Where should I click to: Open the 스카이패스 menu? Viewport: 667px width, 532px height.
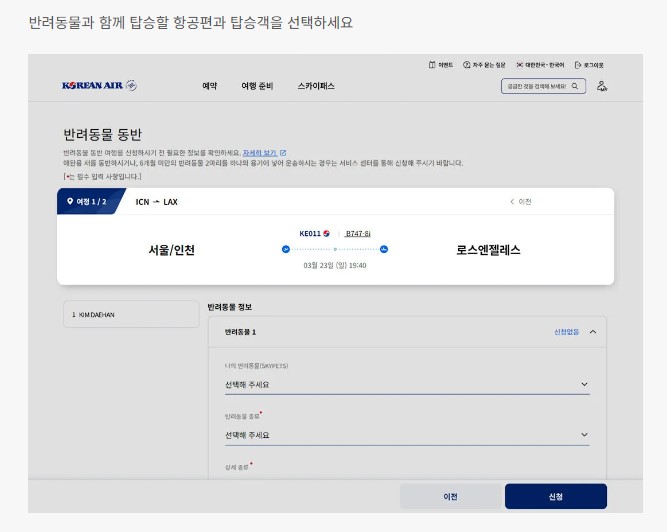pyautogui.click(x=316, y=86)
